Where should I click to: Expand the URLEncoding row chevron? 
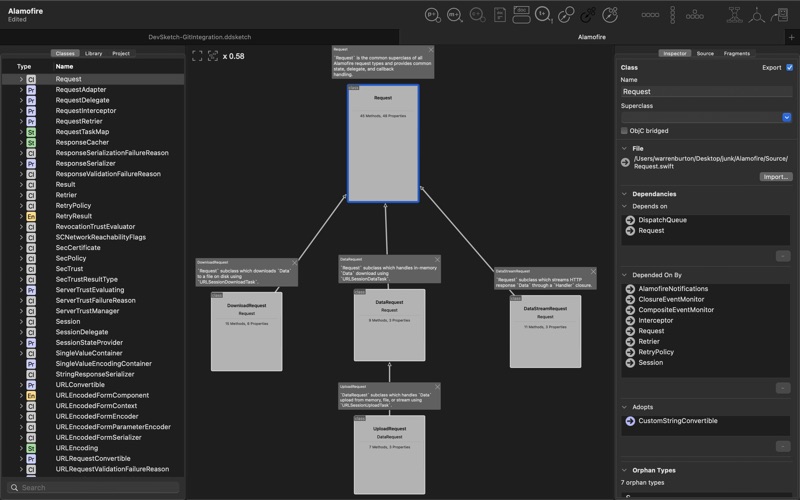tap(21, 448)
